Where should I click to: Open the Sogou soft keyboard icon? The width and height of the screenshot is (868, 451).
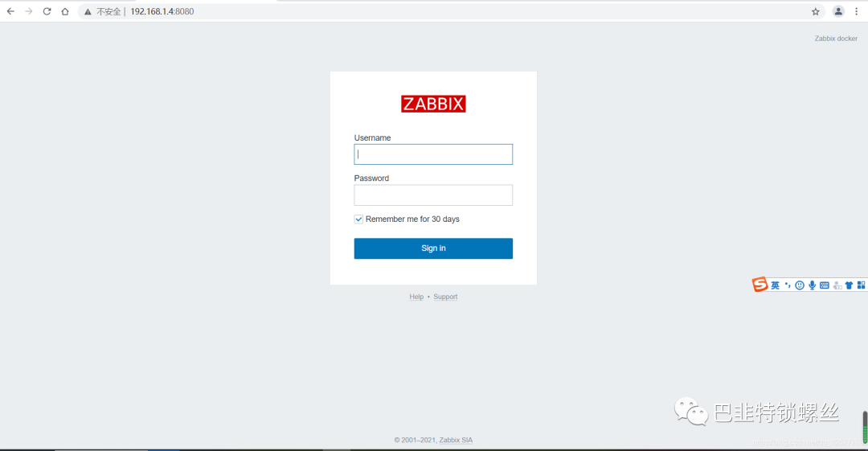coord(825,285)
